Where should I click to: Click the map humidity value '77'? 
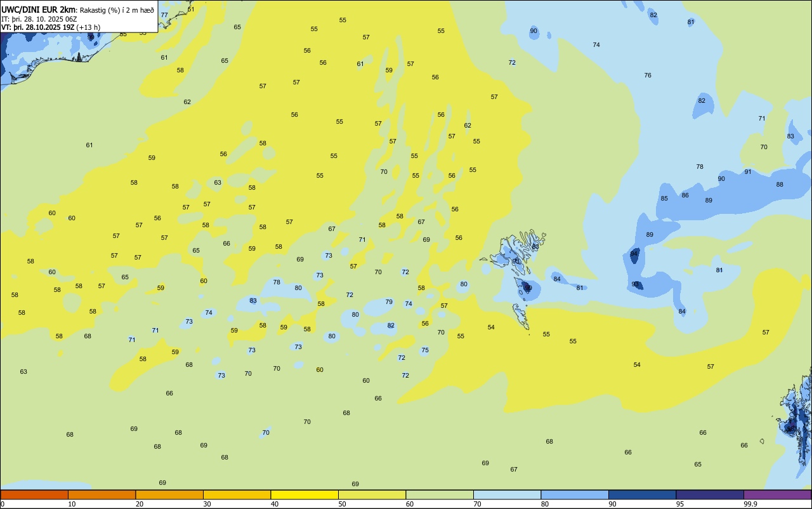click(x=164, y=15)
